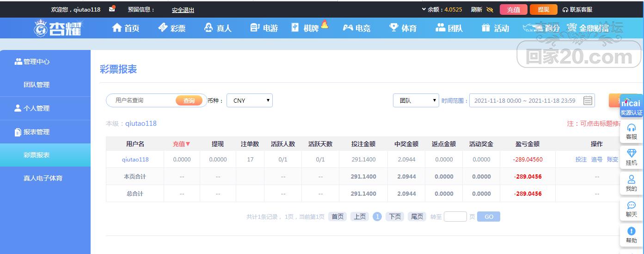The height and width of the screenshot is (254, 644).
Task: Open the mail envelope icon beside username
Action: [112, 9]
